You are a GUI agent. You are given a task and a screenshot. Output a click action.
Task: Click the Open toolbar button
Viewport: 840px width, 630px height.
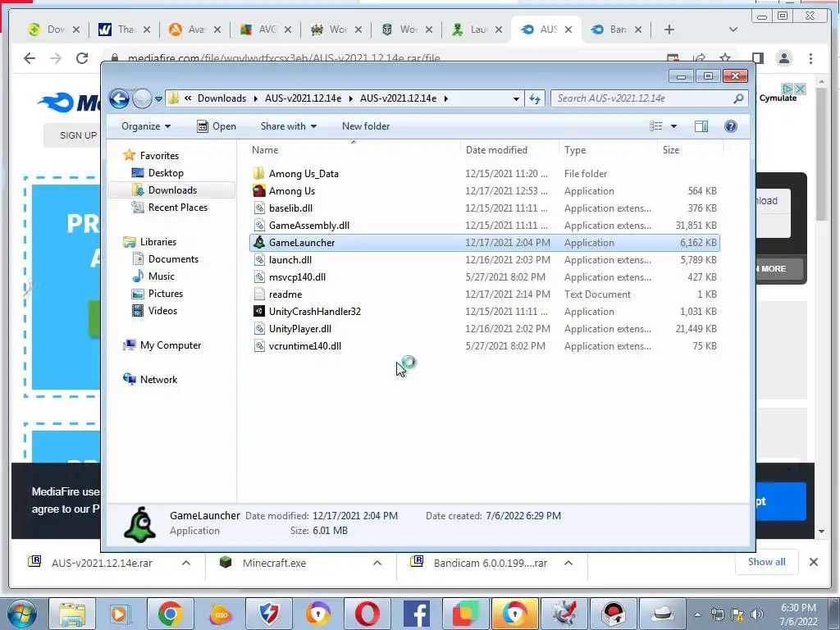click(x=217, y=126)
